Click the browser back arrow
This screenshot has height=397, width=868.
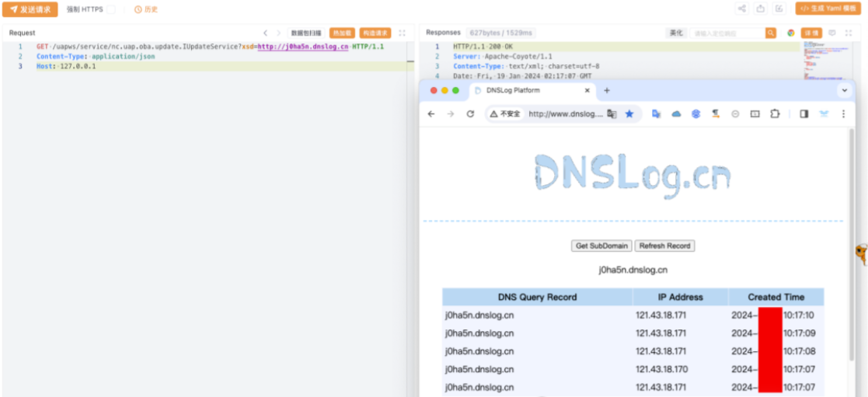tap(431, 113)
